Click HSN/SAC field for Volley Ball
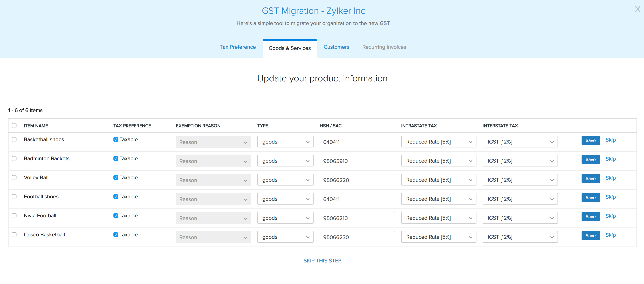The width and height of the screenshot is (644, 284). [357, 180]
